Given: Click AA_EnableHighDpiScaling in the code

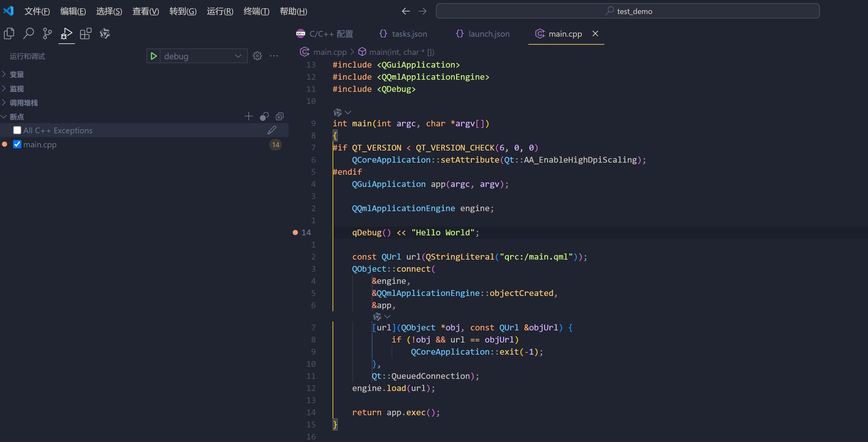Looking at the screenshot, I should [580, 160].
